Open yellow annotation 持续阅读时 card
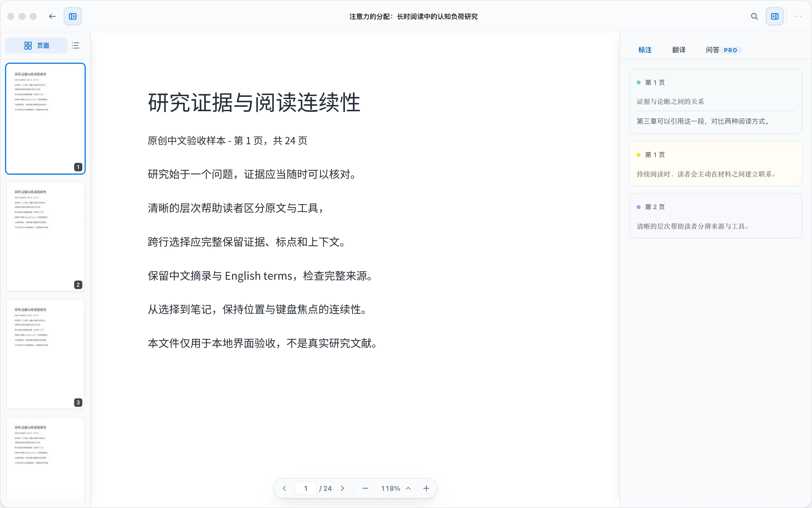Screen dimensions: 812x508 click(716, 163)
